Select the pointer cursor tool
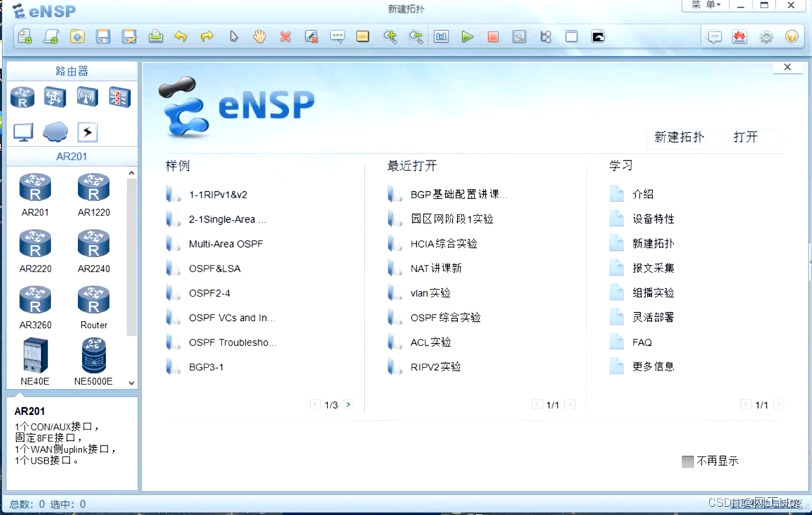 [x=234, y=36]
